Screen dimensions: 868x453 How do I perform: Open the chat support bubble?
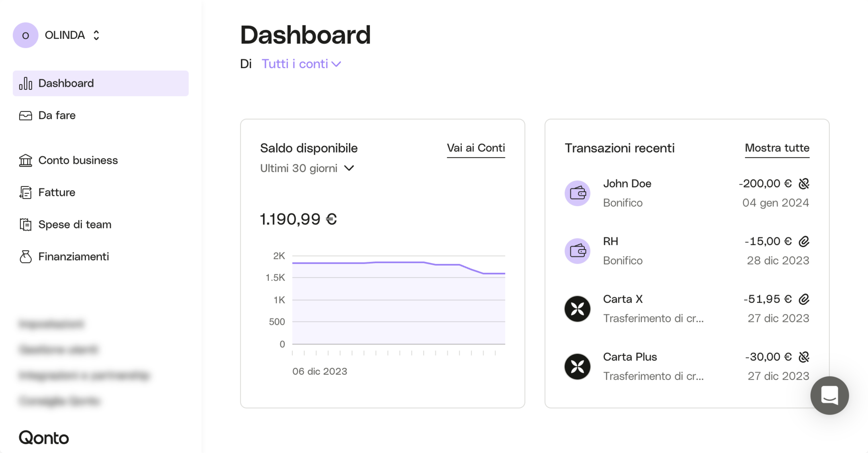(829, 396)
